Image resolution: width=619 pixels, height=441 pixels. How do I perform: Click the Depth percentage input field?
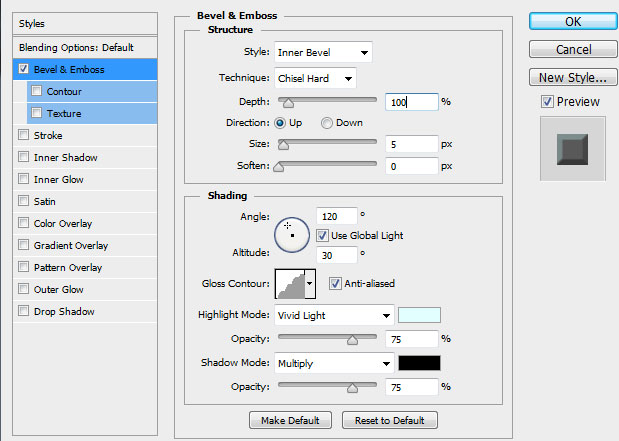pyautogui.click(x=411, y=101)
